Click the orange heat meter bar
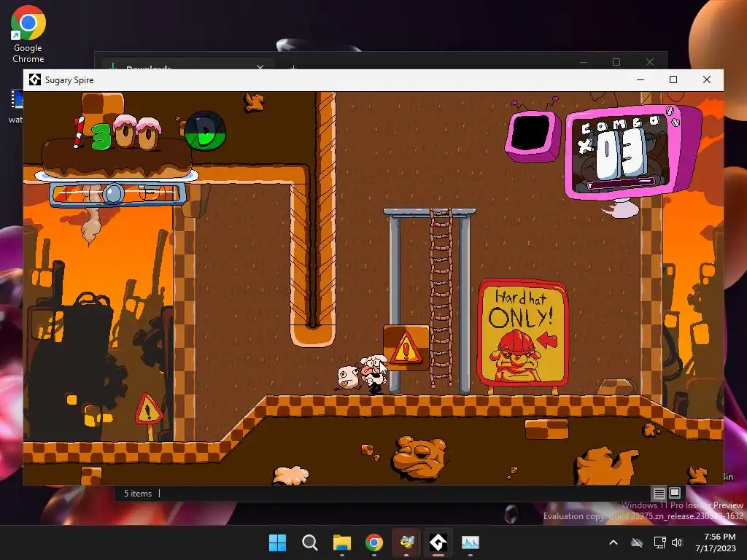 [x=117, y=193]
